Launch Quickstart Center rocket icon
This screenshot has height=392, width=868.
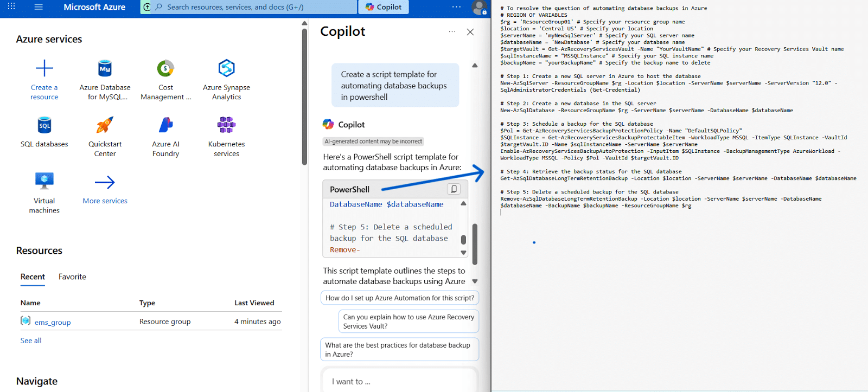point(105,125)
